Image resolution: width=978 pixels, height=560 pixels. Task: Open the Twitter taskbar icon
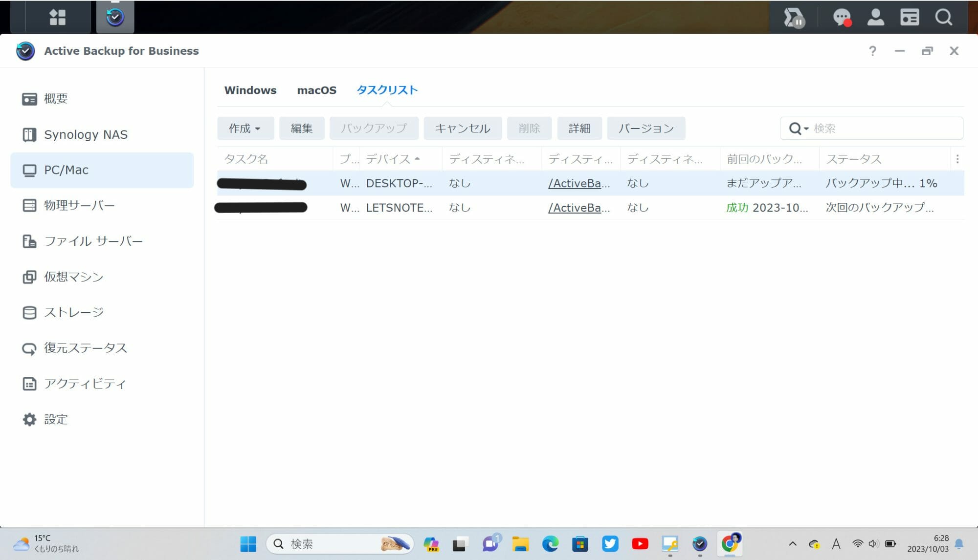[x=610, y=544]
